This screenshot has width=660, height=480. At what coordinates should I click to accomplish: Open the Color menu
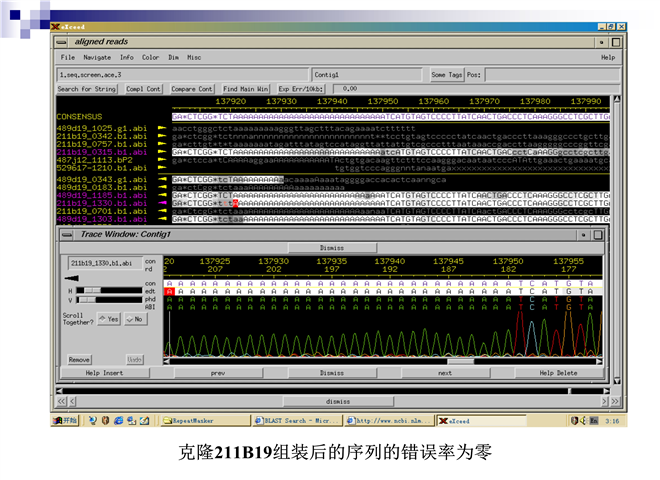tap(150, 57)
